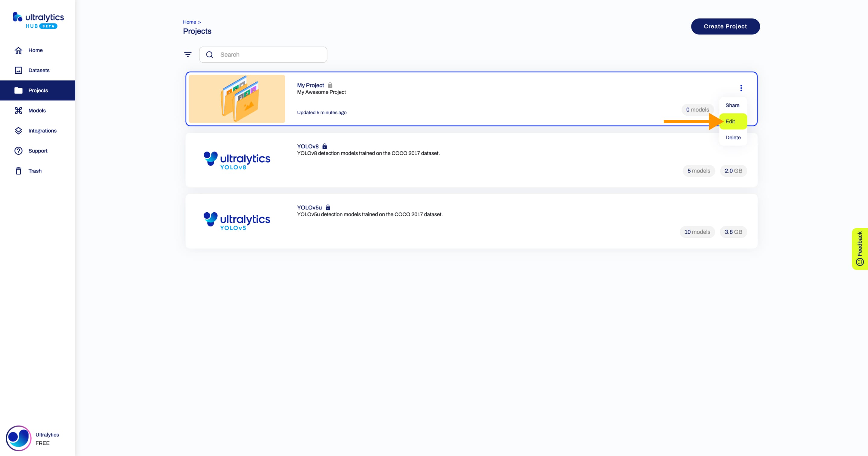The width and height of the screenshot is (868, 456).
Task: Click the Feedback smiley icon on right edge
Action: click(861, 262)
